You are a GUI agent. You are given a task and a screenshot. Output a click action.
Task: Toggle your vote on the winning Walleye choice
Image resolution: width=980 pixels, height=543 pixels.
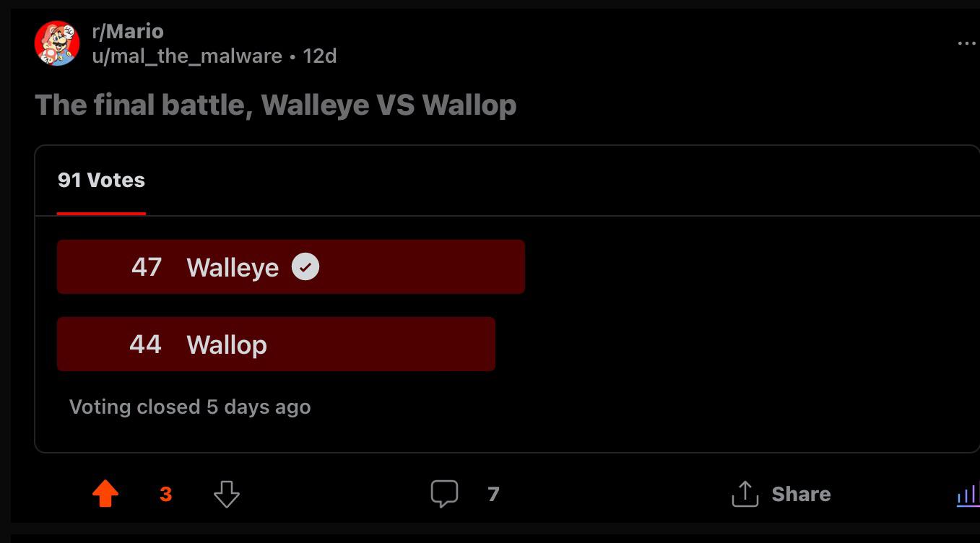[x=290, y=266]
